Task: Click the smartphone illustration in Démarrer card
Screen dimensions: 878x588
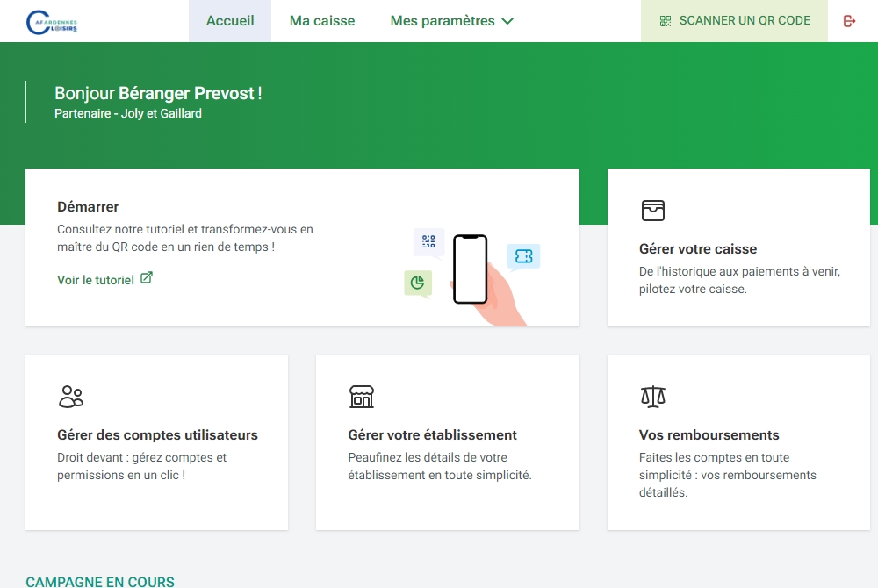Action: click(x=470, y=269)
